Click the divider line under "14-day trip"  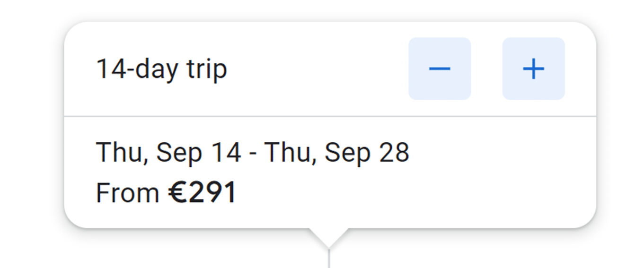[330, 116]
